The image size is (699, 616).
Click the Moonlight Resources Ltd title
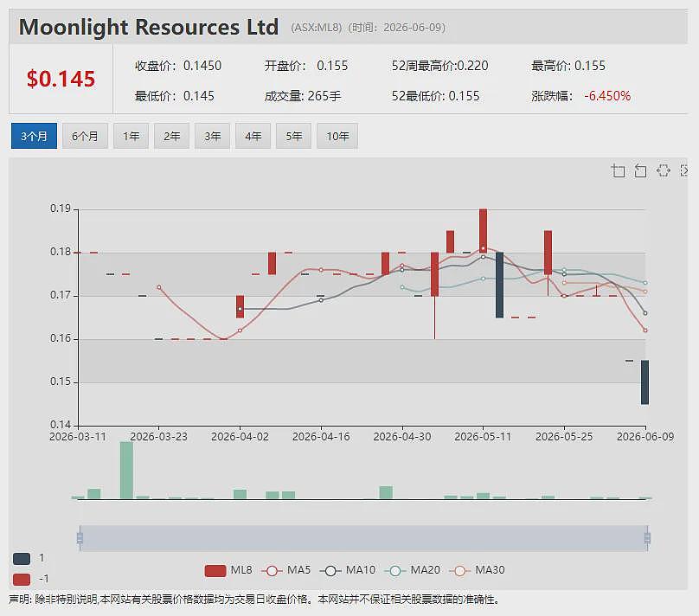click(x=149, y=27)
